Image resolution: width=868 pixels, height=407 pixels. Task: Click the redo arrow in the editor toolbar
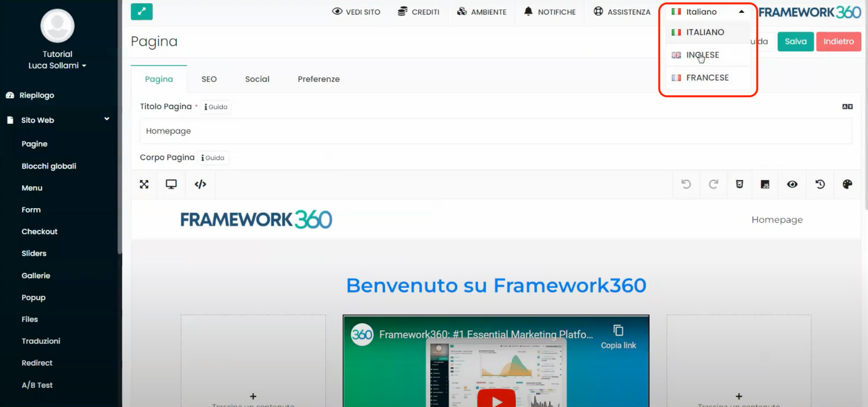point(713,184)
